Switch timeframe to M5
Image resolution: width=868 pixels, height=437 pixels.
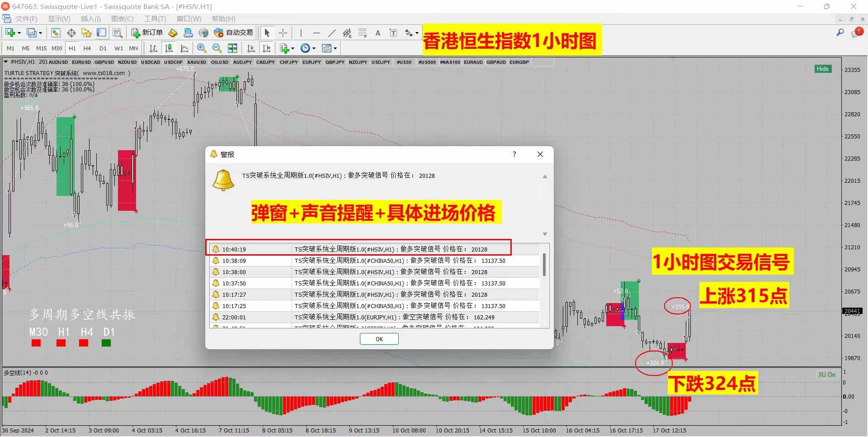pos(26,48)
